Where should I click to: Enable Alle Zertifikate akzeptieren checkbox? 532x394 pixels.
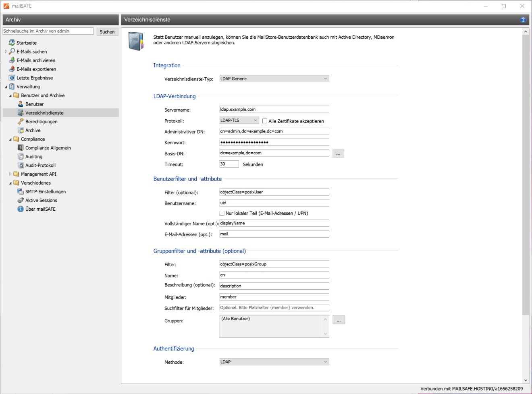(265, 121)
